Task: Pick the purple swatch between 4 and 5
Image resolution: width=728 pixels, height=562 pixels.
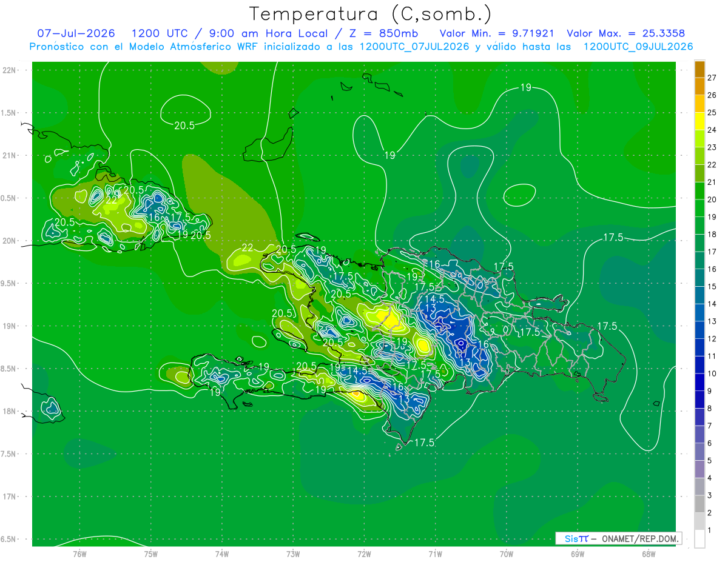Action: coord(699,469)
